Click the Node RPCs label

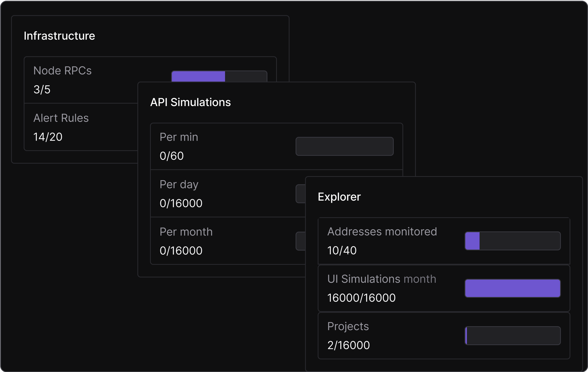pos(62,71)
